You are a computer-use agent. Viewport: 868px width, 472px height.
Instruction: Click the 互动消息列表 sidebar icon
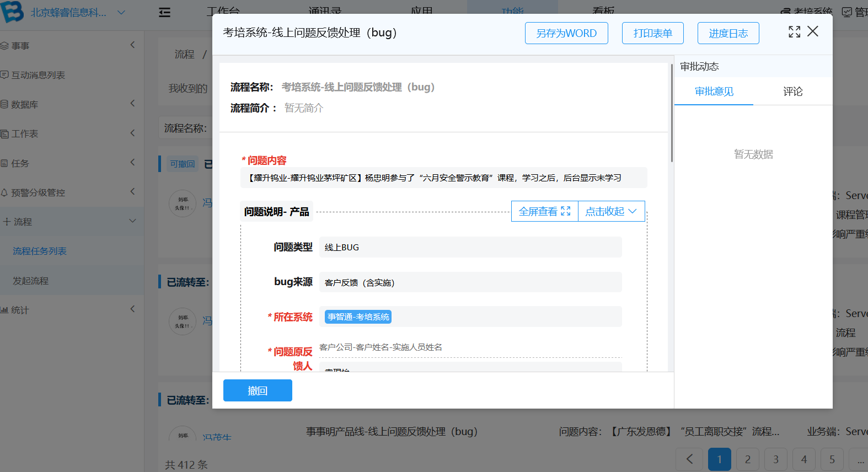(x=4, y=74)
